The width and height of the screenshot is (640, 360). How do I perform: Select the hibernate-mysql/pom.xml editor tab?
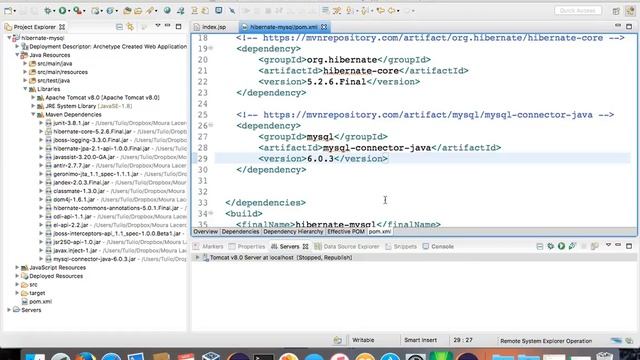click(x=284, y=27)
